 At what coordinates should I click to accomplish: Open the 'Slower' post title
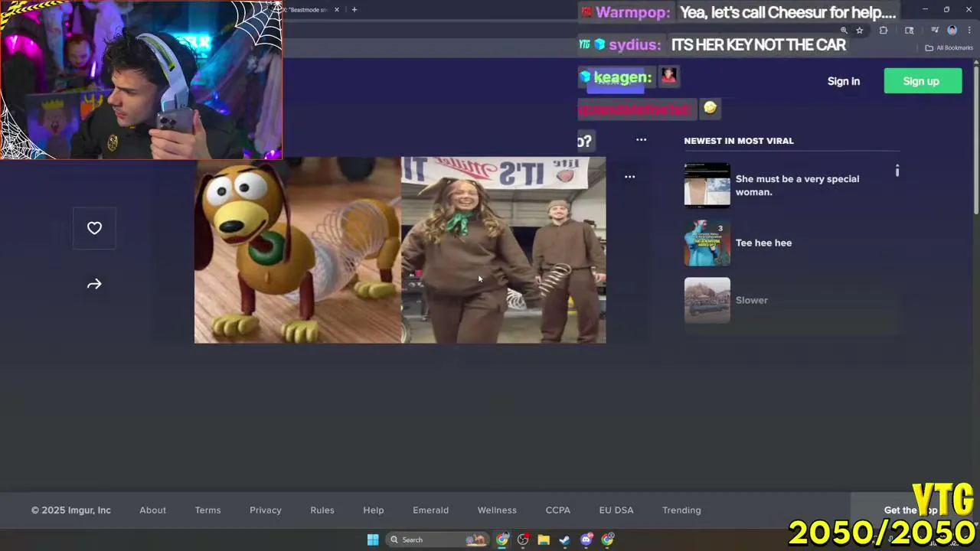751,300
